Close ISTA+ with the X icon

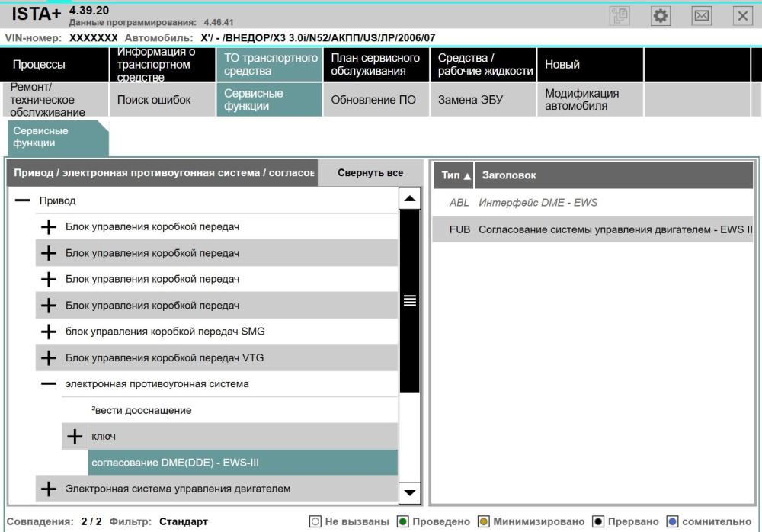click(x=742, y=16)
